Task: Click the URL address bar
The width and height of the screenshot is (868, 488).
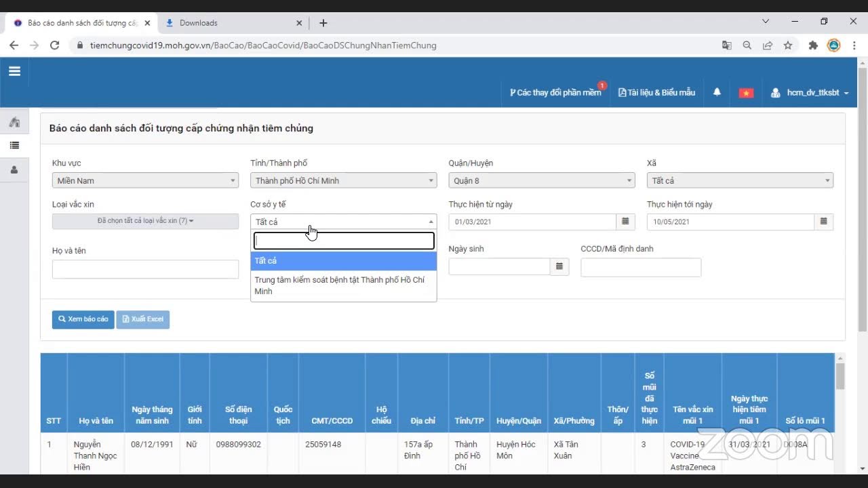Action: click(x=393, y=45)
